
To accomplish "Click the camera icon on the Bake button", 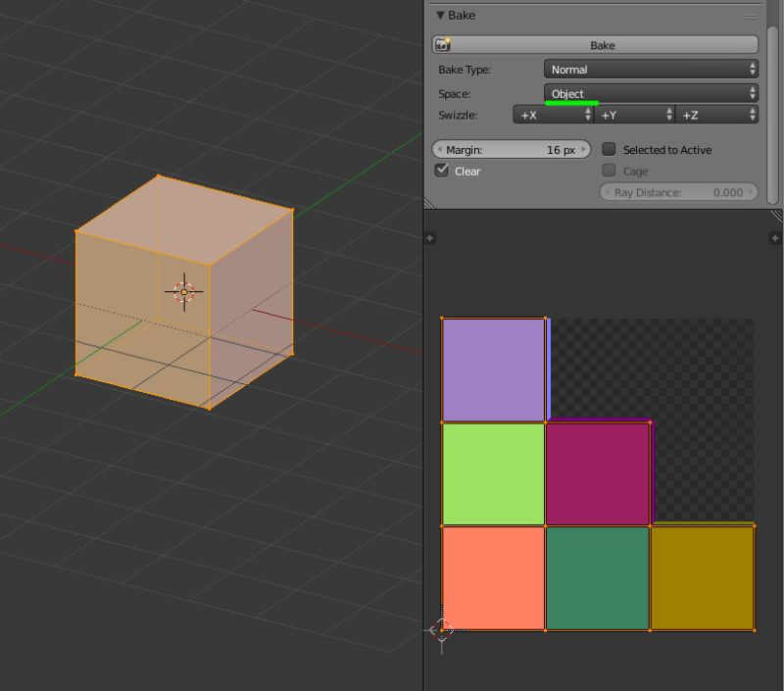I will point(444,44).
